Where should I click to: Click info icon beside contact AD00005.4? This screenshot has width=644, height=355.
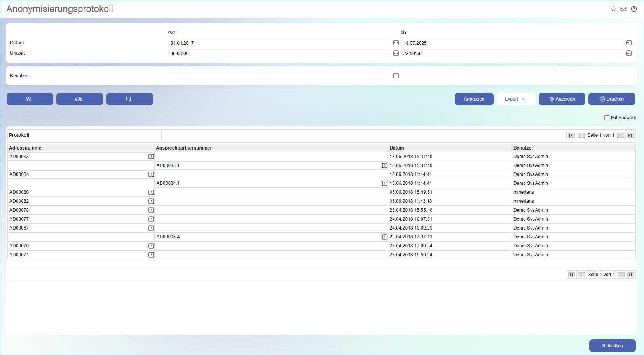[384, 237]
